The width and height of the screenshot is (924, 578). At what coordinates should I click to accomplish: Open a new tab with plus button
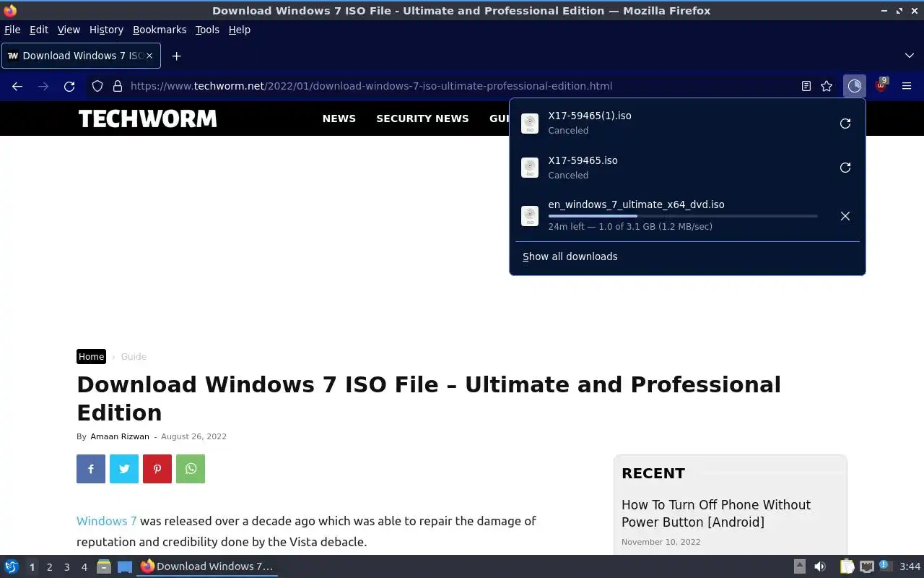176,56
